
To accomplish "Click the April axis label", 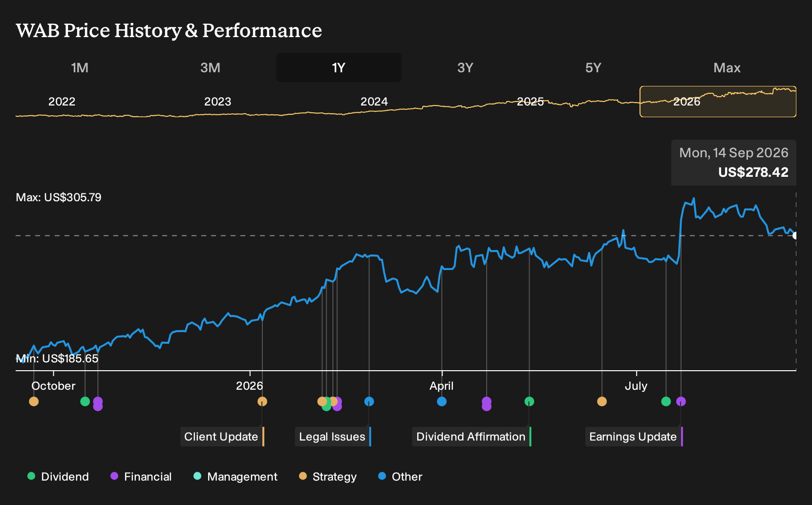I will 442,386.
